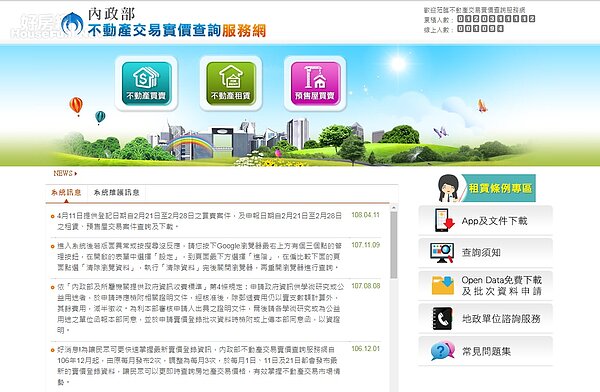Click the news item starting with 好消息

[x=198, y=366]
